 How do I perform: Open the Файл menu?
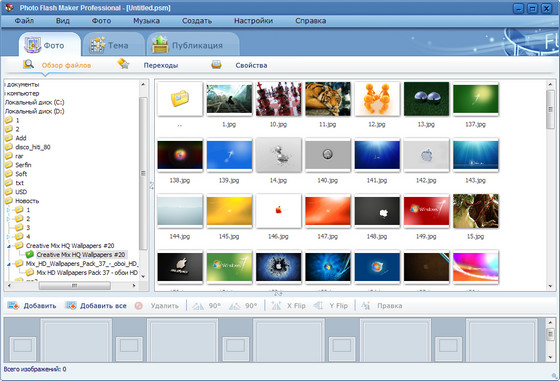coord(24,21)
